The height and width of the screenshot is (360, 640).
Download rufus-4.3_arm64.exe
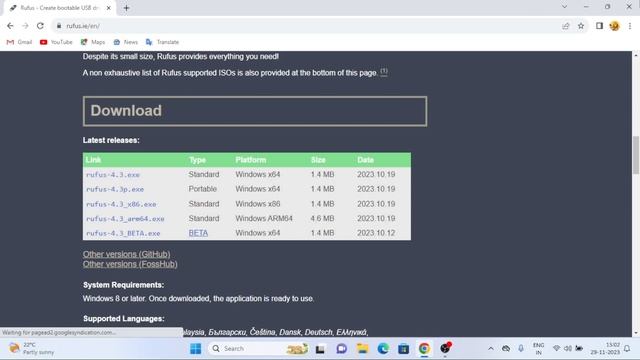pyautogui.click(x=125, y=219)
